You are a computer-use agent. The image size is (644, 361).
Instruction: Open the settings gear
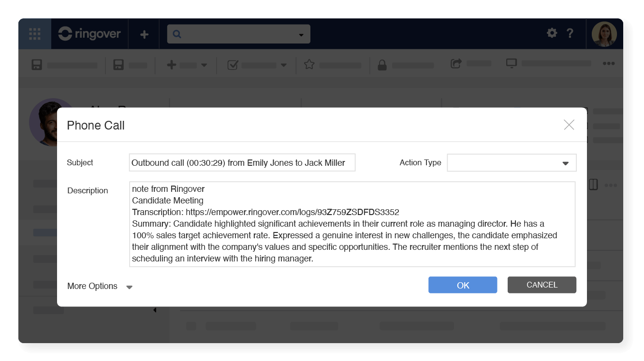click(551, 33)
